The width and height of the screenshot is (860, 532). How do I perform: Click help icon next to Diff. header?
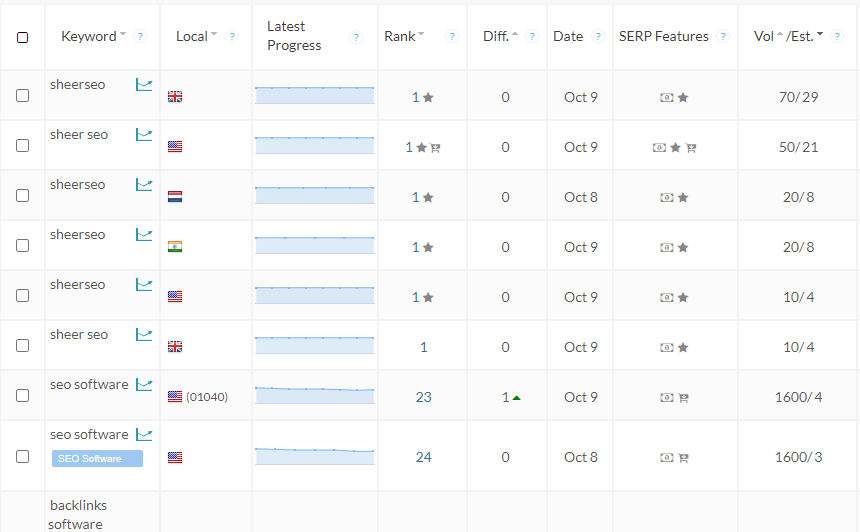[531, 36]
